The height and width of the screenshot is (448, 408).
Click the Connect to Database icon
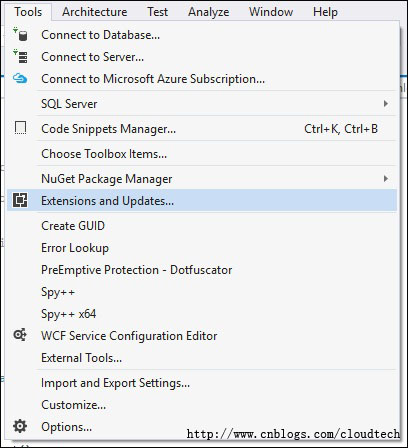click(20, 35)
